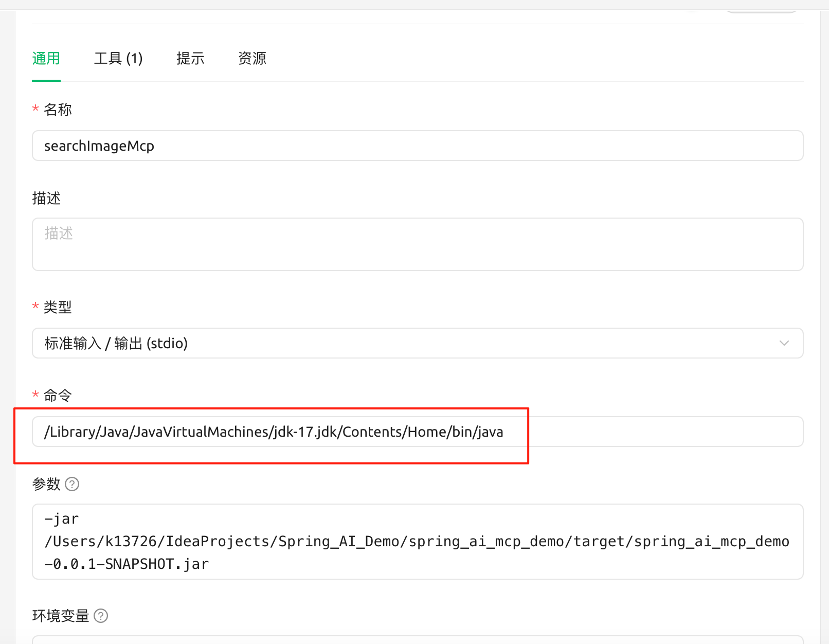Click the 描述 label above the text area
This screenshot has height=644, width=829.
coord(46,198)
